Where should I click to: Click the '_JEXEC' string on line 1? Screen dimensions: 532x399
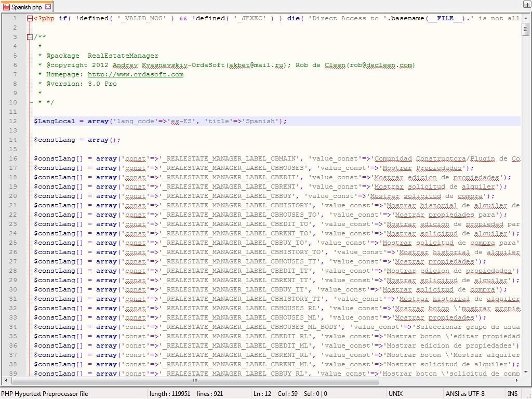coord(250,18)
